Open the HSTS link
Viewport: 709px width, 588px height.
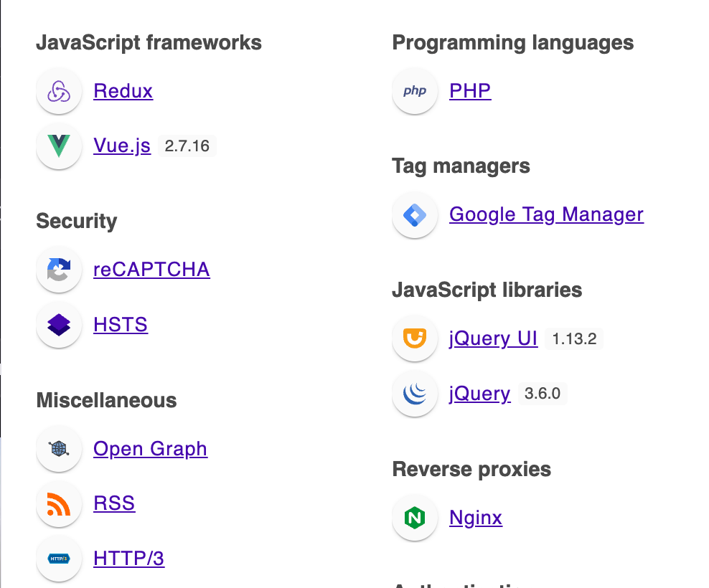pos(121,325)
